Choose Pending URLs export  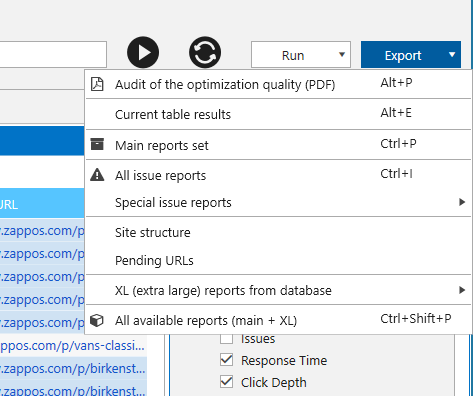point(278,260)
